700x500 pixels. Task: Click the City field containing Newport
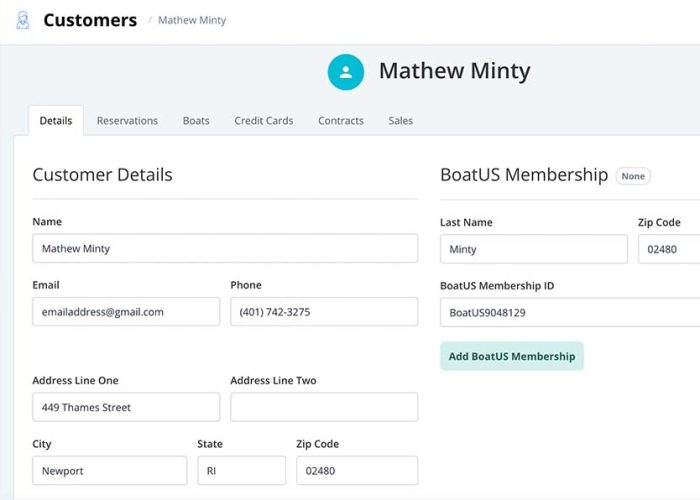(x=110, y=471)
